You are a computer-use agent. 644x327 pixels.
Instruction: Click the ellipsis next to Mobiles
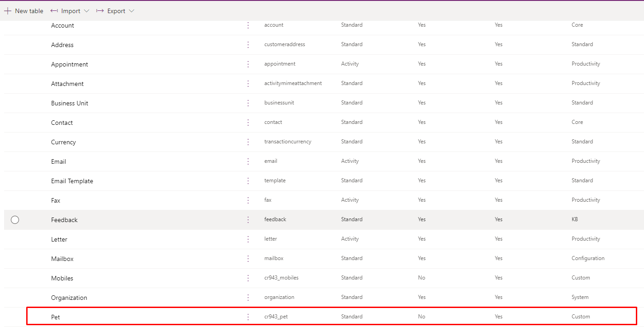[x=248, y=278]
